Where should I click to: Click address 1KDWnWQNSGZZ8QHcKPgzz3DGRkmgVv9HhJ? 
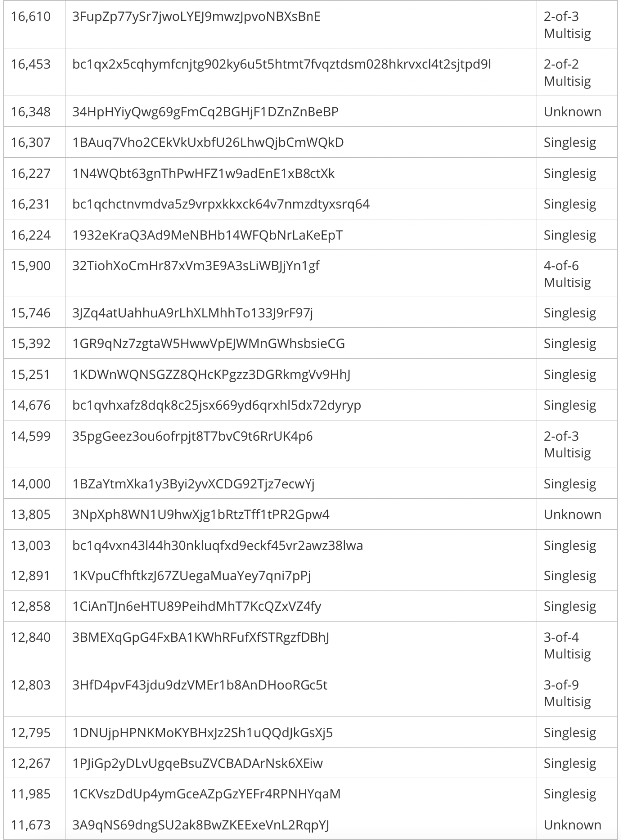coord(211,375)
